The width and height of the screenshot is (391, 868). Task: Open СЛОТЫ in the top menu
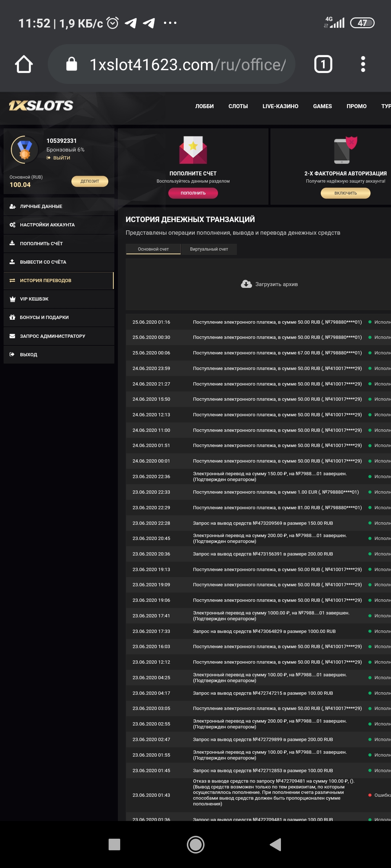(x=238, y=106)
